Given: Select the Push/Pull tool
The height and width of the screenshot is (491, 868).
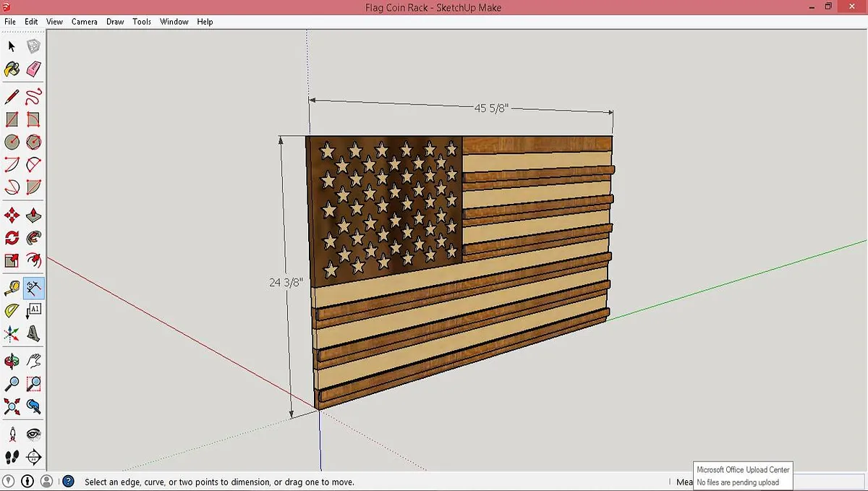Looking at the screenshot, I should tap(34, 215).
